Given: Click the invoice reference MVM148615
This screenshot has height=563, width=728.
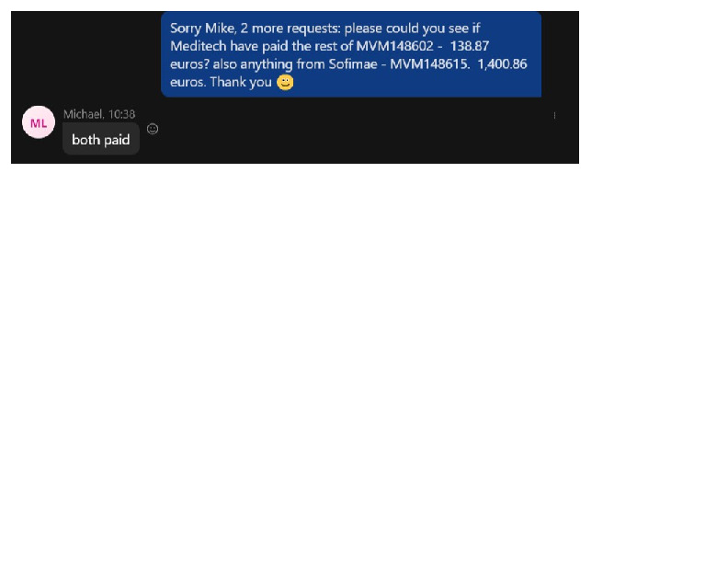Looking at the screenshot, I should 429,64.
